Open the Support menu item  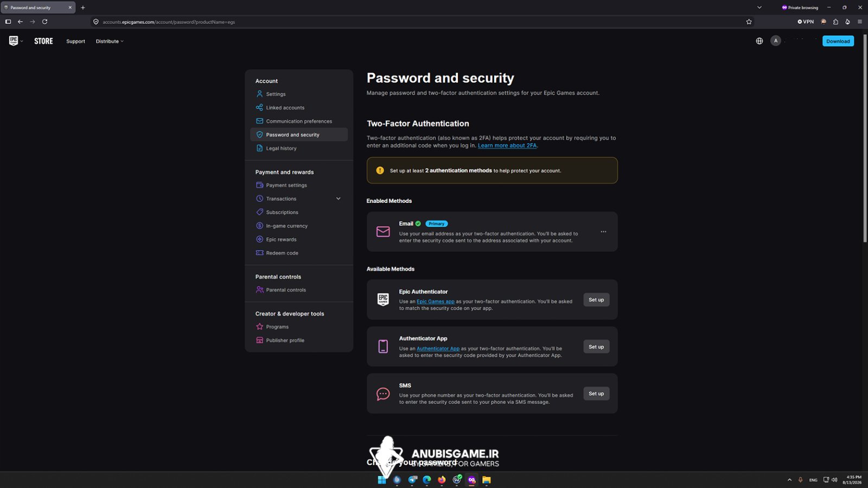pos(75,41)
